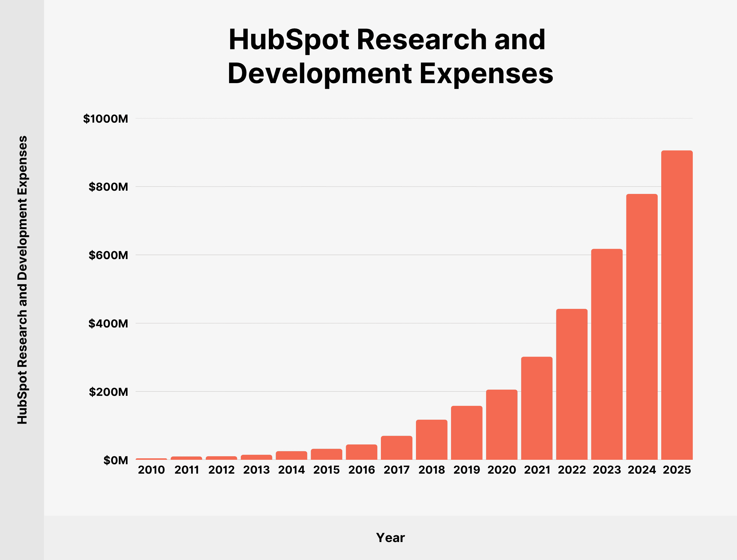
Task: Click the 2022 bar
Action: 572,384
